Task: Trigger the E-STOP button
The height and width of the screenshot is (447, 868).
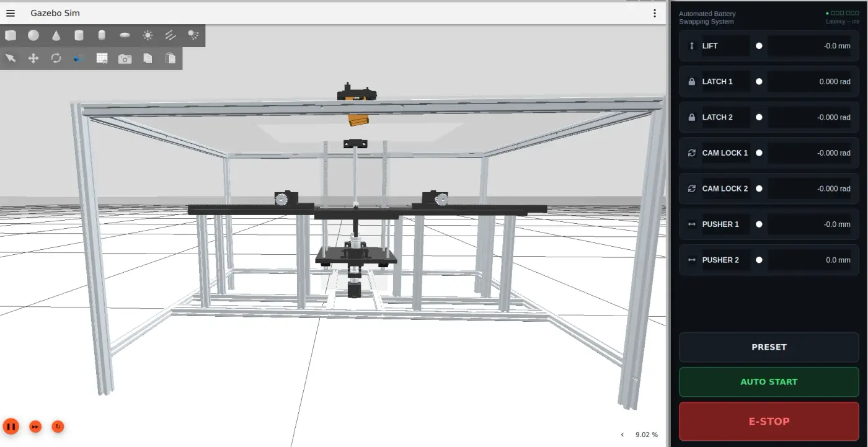Action: point(769,422)
